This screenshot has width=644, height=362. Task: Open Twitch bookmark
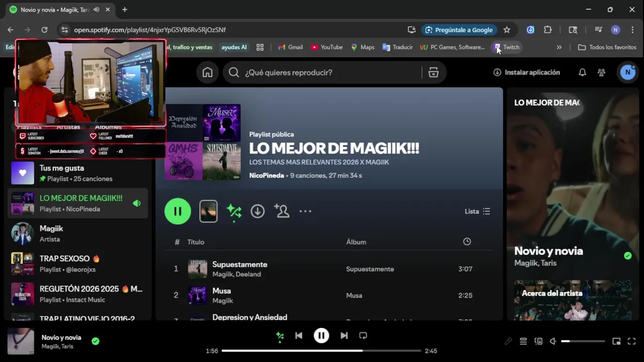[x=507, y=47]
